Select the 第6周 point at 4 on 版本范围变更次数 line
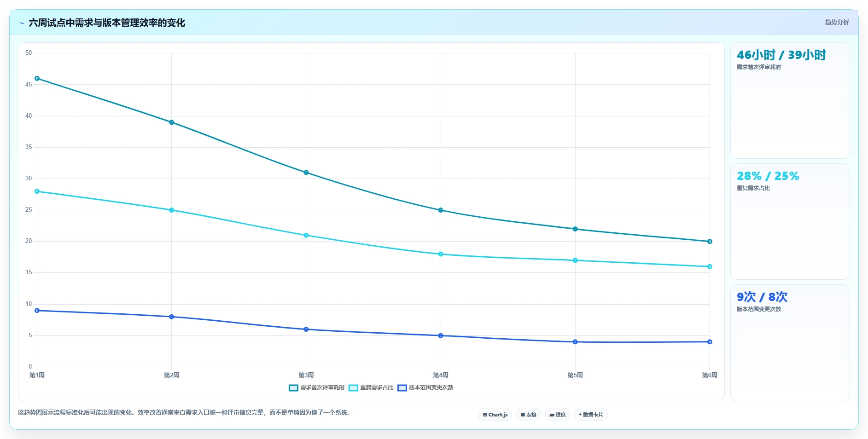 click(710, 342)
